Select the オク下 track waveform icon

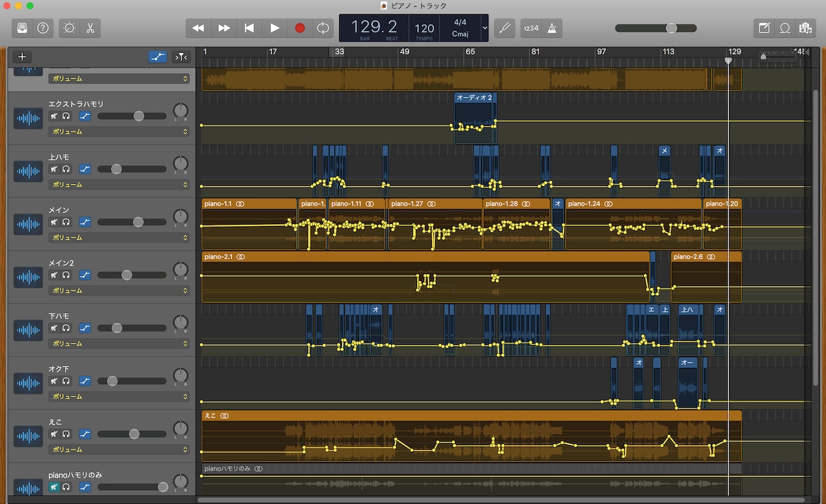(x=28, y=383)
